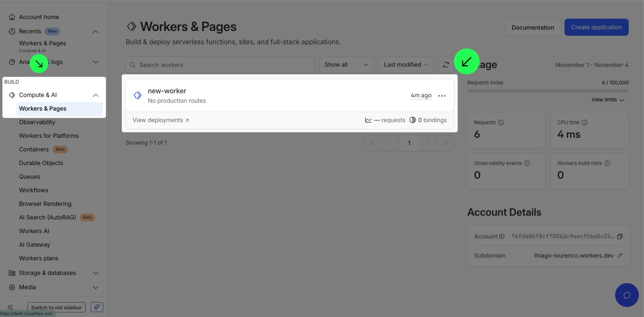644x317 pixels.
Task: Edit subdomain with the pencil icon
Action: (620, 256)
